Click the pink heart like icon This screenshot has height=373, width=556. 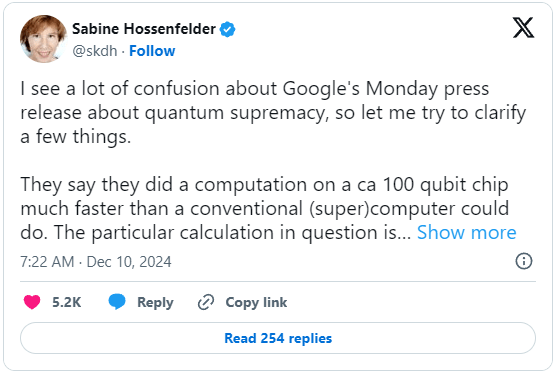tap(32, 302)
